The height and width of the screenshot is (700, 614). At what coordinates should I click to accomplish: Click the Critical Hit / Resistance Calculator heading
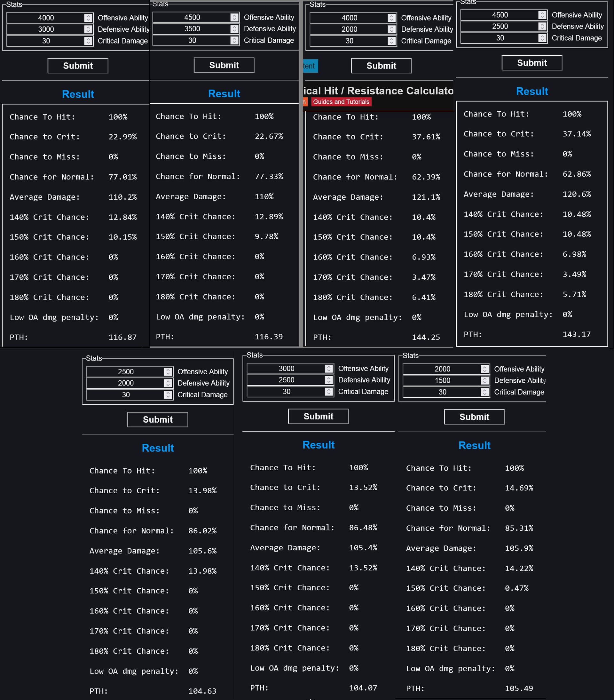(x=378, y=91)
